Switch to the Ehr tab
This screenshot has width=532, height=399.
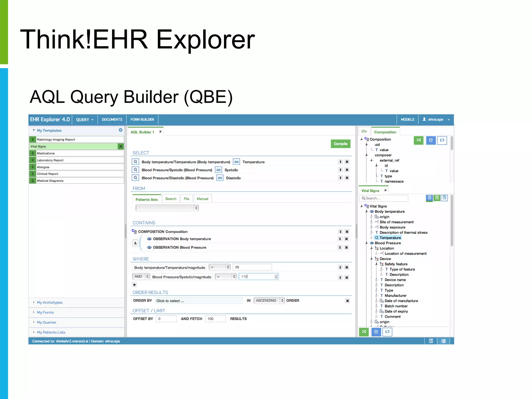click(364, 131)
